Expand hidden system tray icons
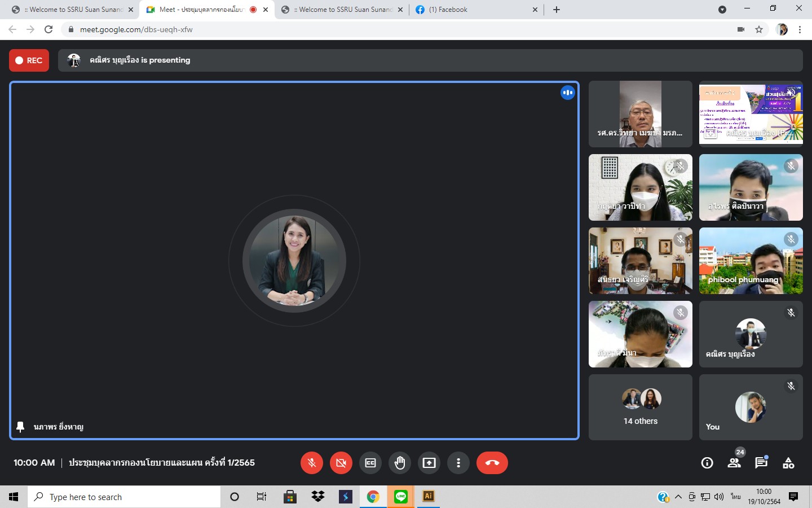 click(x=678, y=497)
